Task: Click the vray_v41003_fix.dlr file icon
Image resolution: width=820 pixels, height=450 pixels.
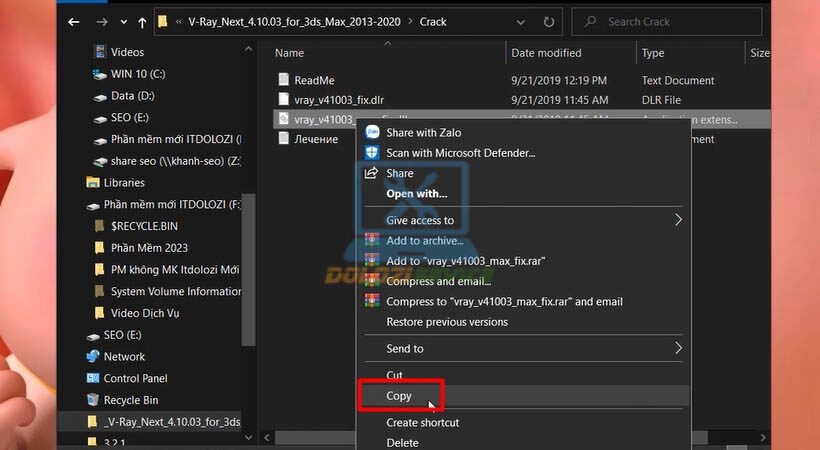Action: pos(283,99)
